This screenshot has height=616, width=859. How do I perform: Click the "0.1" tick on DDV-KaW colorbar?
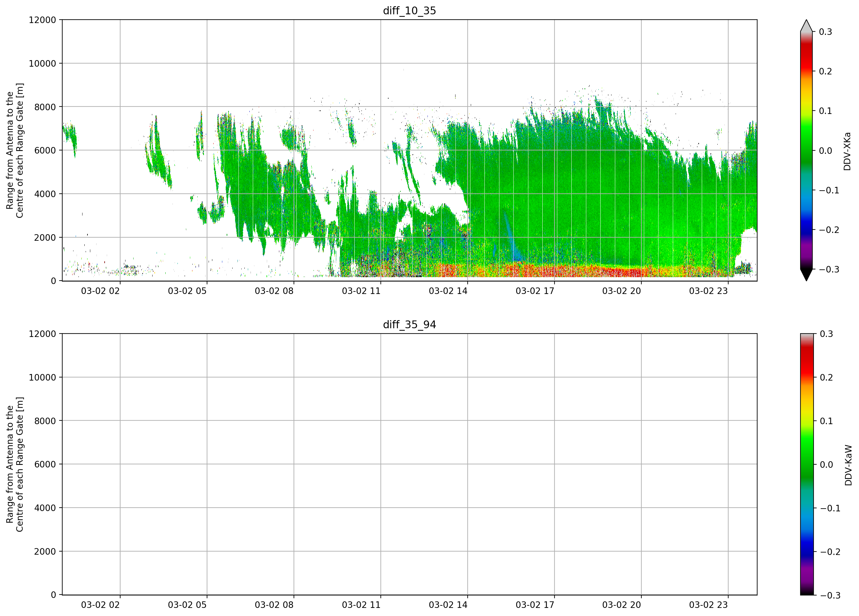826,421
